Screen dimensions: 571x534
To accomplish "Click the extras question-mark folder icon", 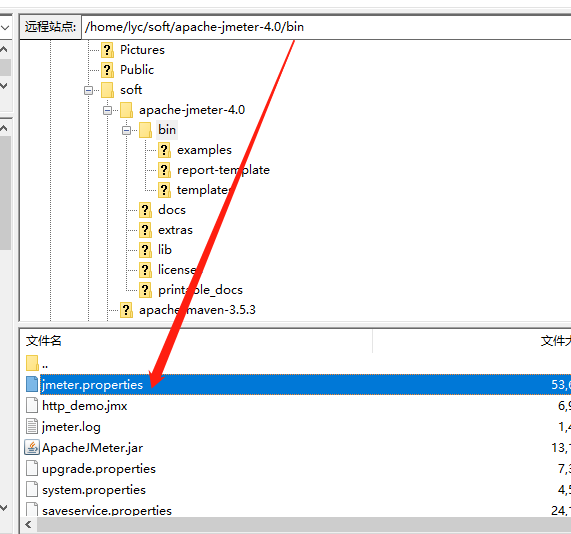I will tap(145, 230).
